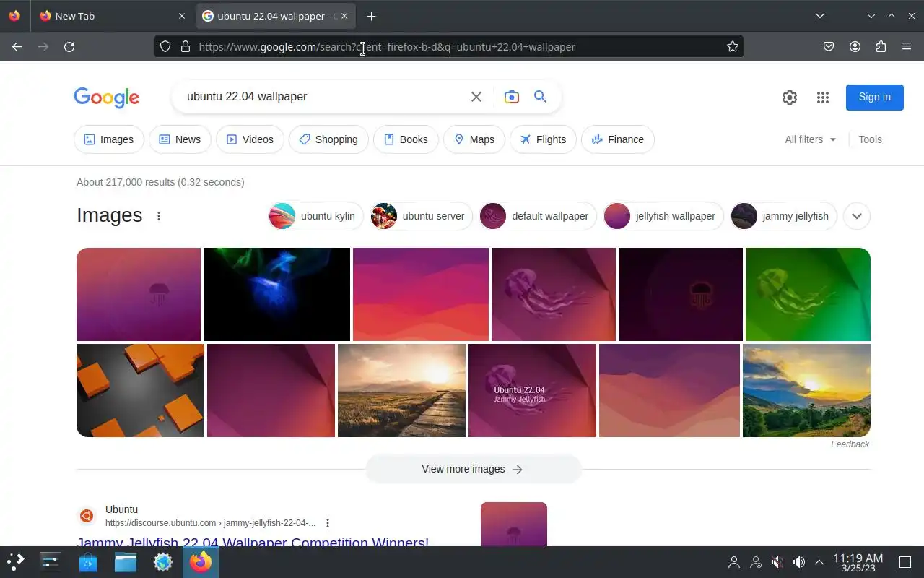Screen dimensions: 924x578
Task: Select the Images search filter
Action: click(109, 139)
